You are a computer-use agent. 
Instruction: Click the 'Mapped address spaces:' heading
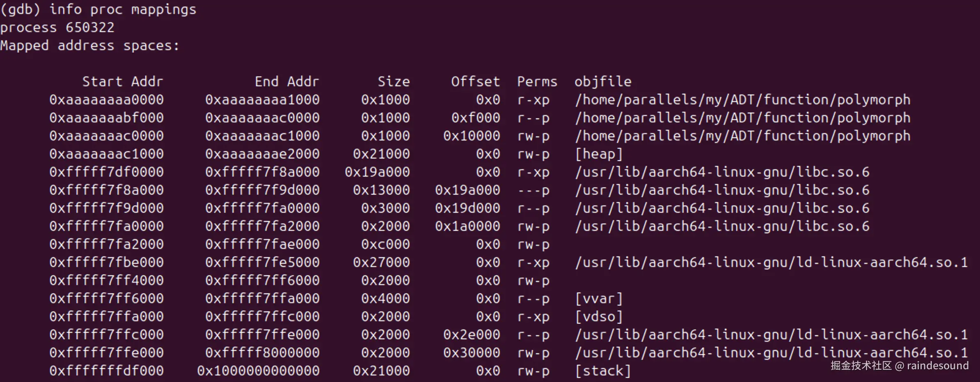90,45
